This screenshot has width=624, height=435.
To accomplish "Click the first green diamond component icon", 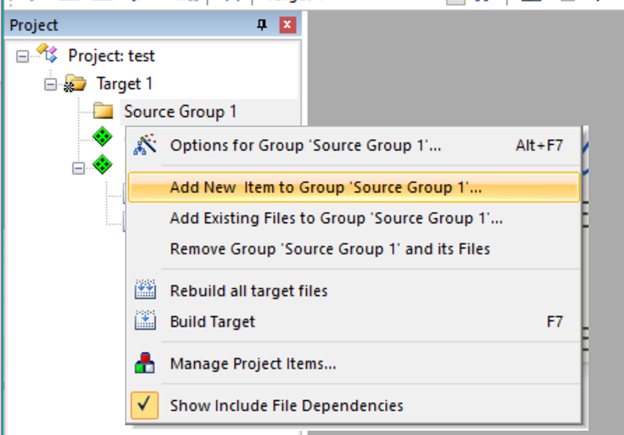I will (x=102, y=136).
